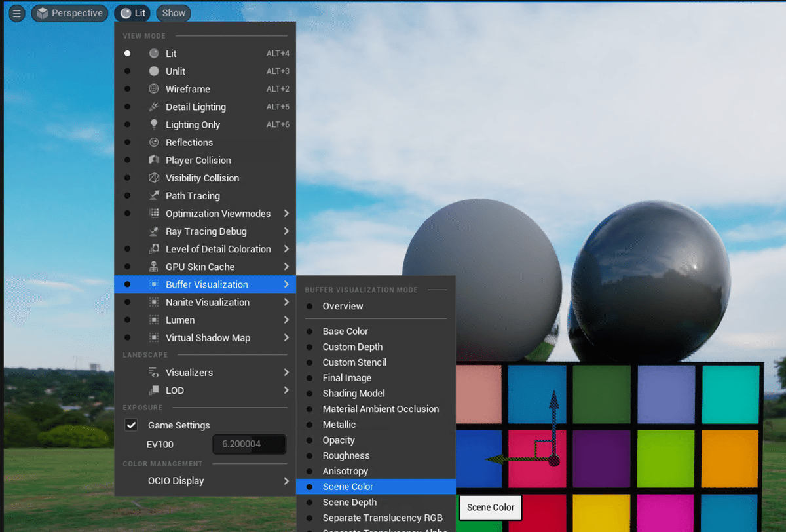Select the Lit view mode radio button

(x=127, y=53)
